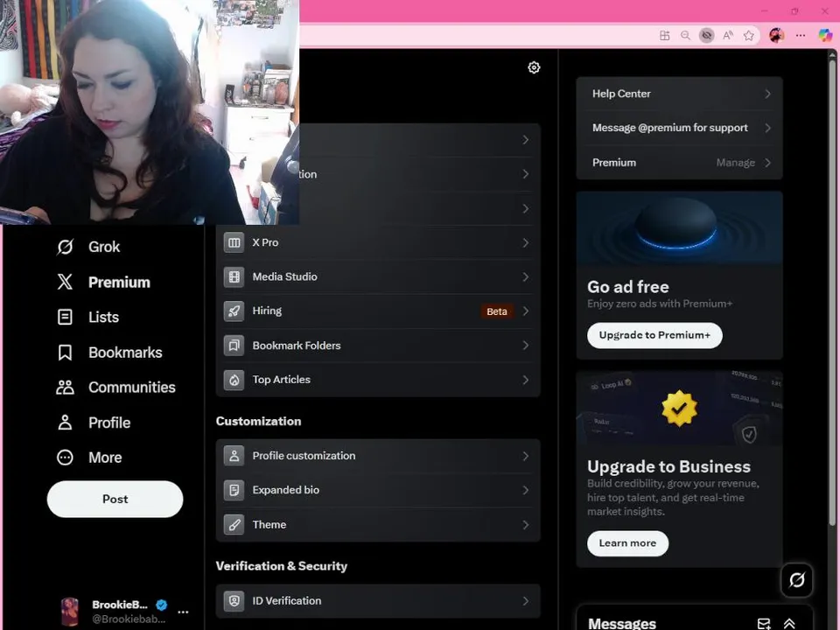Click the Beta badge on Hiring
The image size is (840, 630).
coord(497,311)
